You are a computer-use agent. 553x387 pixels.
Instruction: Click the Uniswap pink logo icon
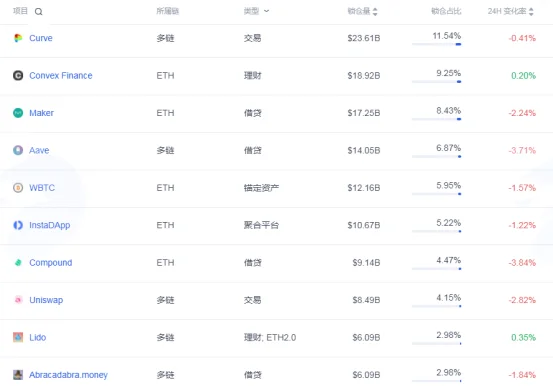pos(18,300)
